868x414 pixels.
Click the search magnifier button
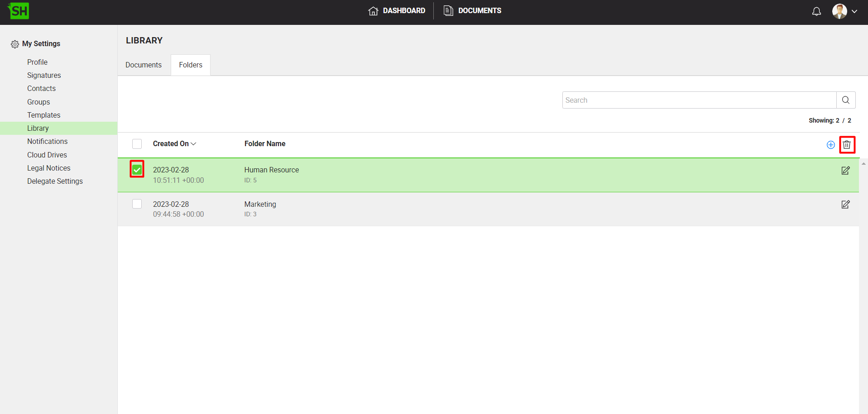pos(845,100)
